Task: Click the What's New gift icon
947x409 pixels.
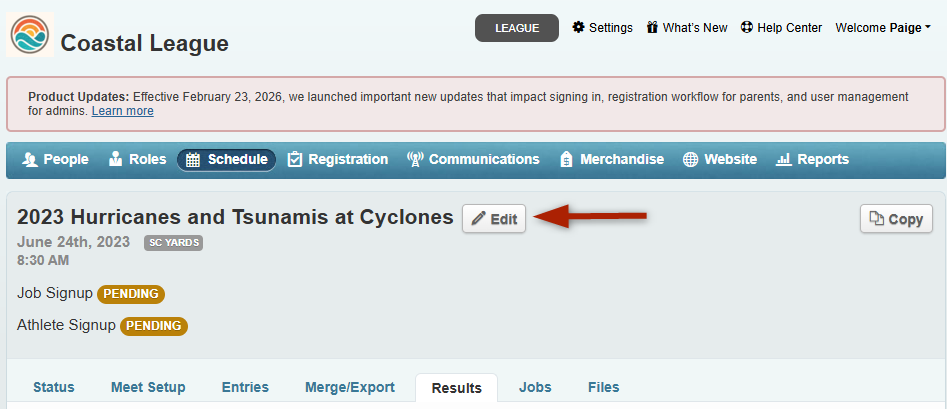Action: point(653,27)
